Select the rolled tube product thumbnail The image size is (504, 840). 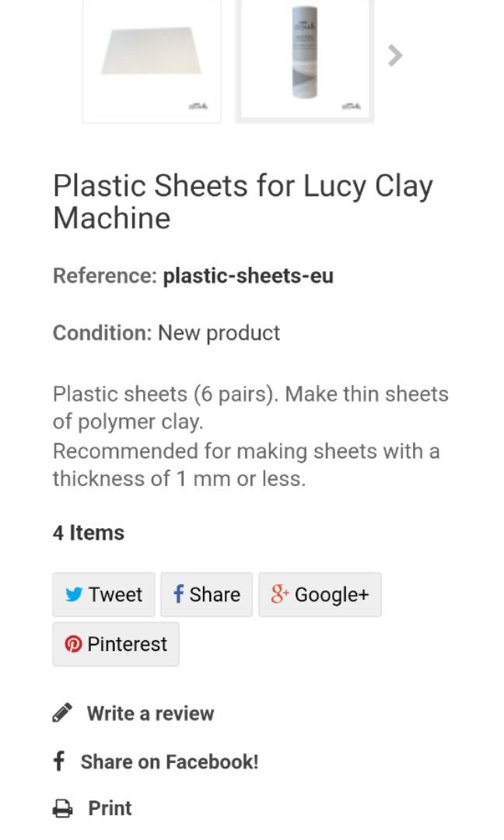(305, 58)
